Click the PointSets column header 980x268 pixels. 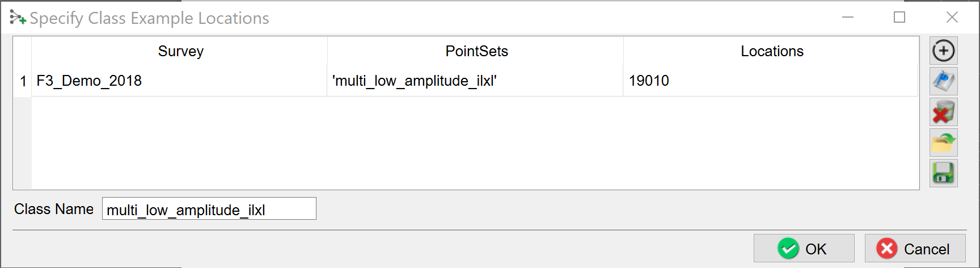point(476,51)
